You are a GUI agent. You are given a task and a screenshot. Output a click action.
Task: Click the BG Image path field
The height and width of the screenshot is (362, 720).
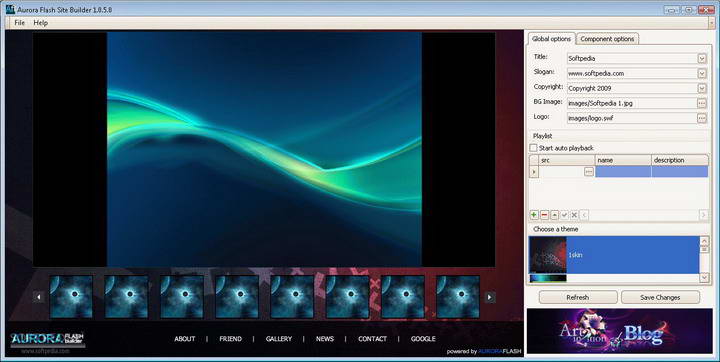632,103
